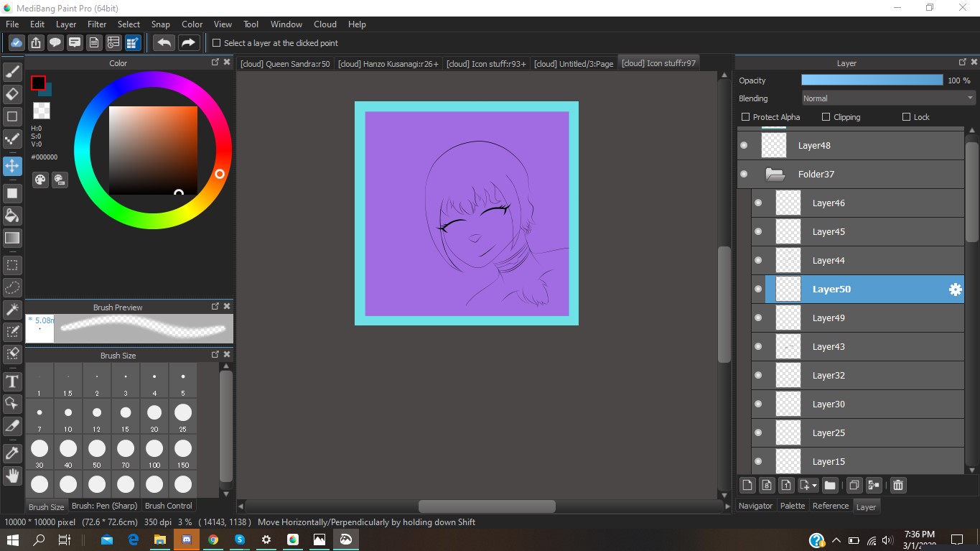Switch to the Hanzo Kusanagi document tab
The height and width of the screenshot is (551, 980).
(x=388, y=63)
